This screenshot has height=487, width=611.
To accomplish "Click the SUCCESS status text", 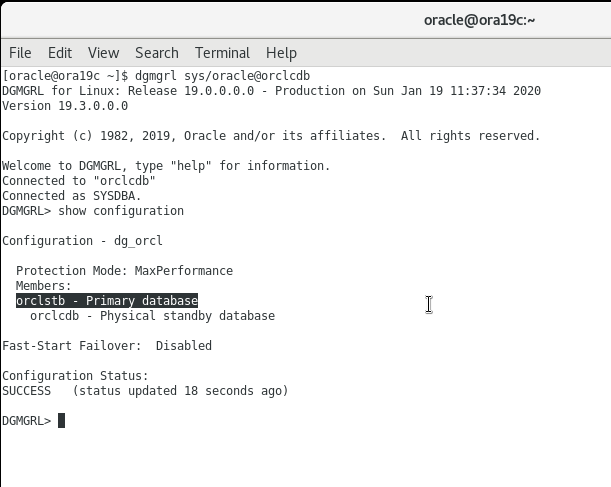I will click(27, 391).
